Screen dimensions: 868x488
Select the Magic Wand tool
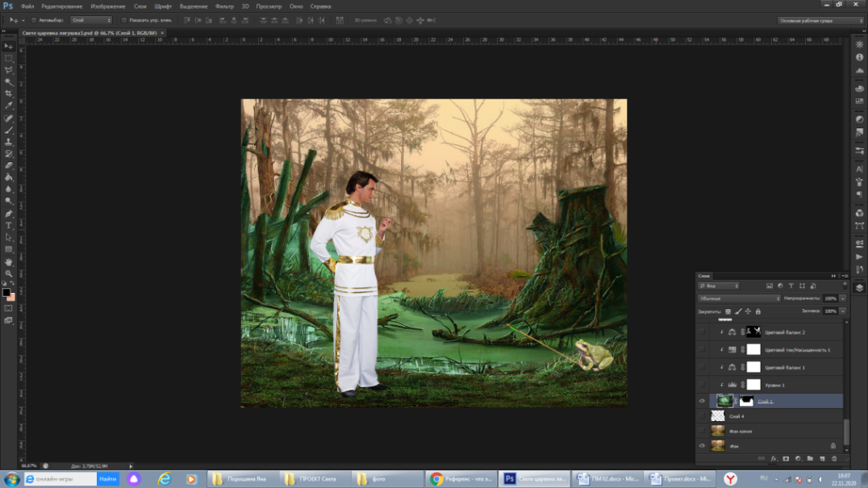coord(9,82)
